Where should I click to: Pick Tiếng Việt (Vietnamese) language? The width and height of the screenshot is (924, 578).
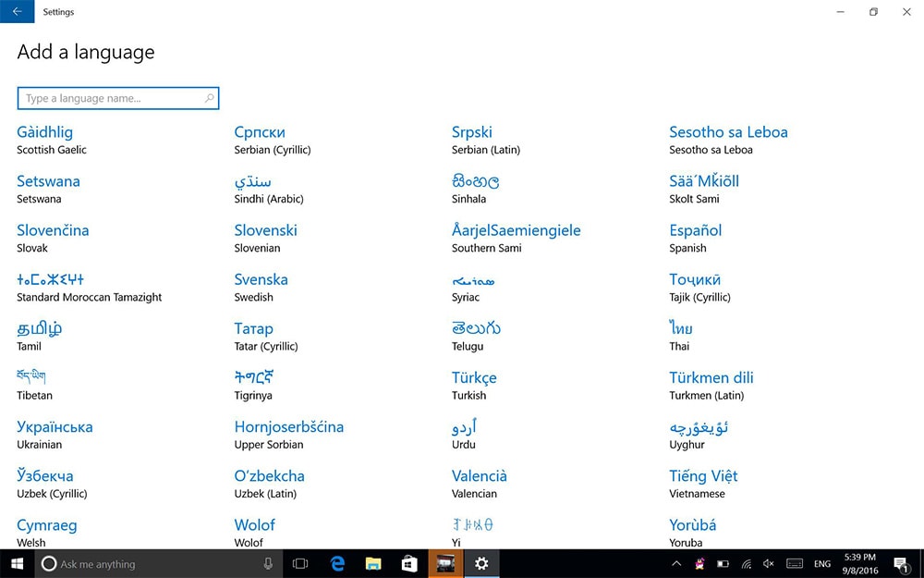(x=703, y=483)
